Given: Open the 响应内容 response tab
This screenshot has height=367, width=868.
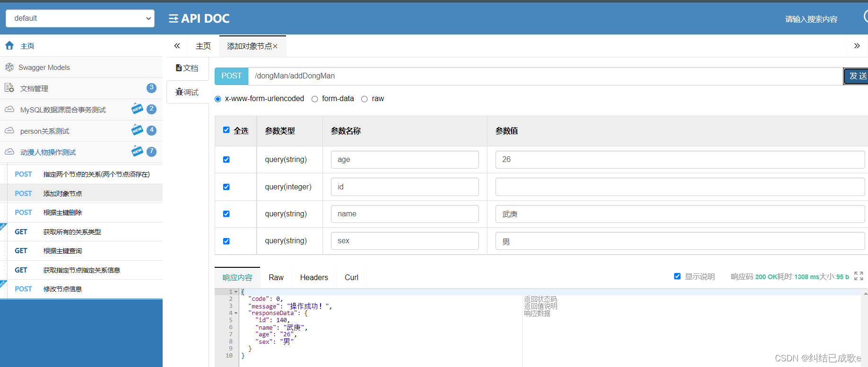Looking at the screenshot, I should (237, 277).
